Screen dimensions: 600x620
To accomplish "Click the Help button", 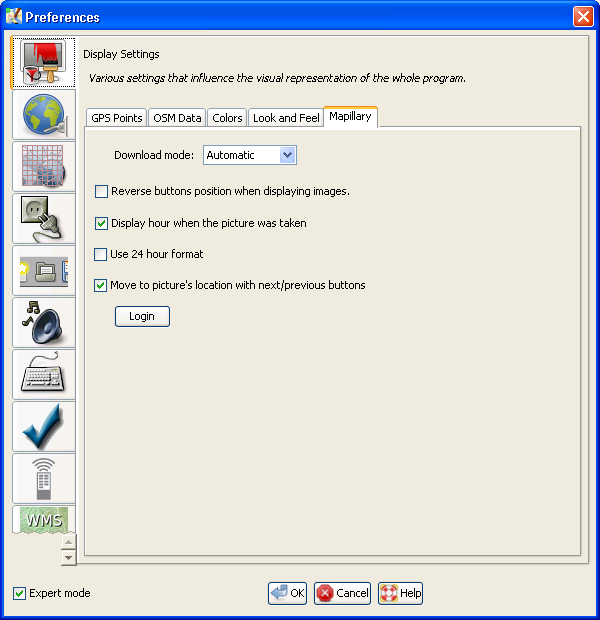I will click(400, 594).
